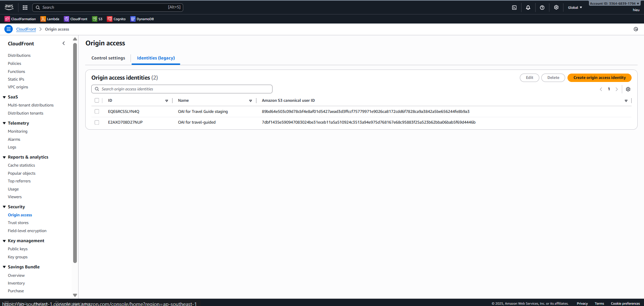The width and height of the screenshot is (644, 306).
Task: Open the AWS services grid icon
Action: 24,7
